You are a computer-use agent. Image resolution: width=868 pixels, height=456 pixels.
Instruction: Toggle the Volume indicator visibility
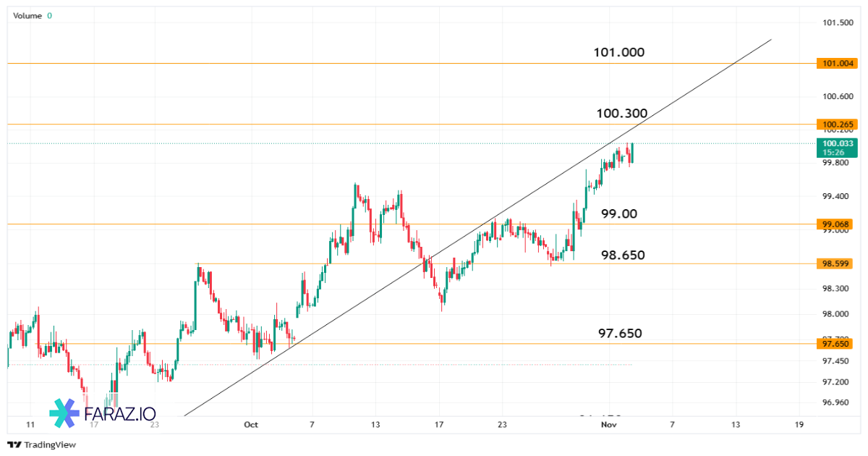(29, 15)
